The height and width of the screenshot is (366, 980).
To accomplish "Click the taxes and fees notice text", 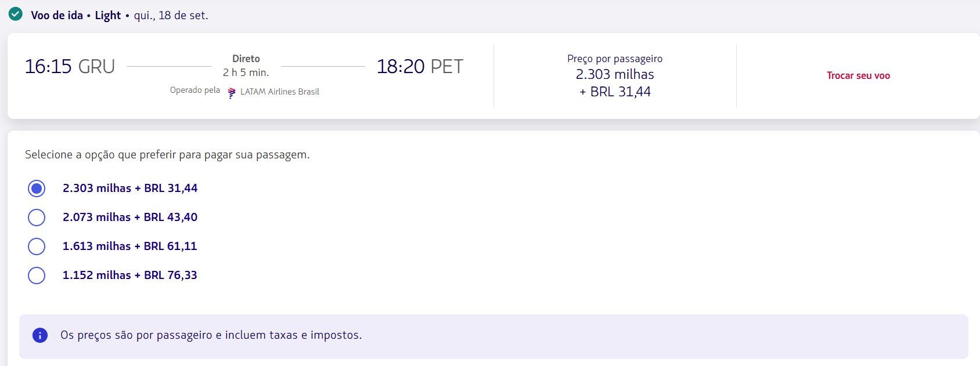I will coord(211,335).
